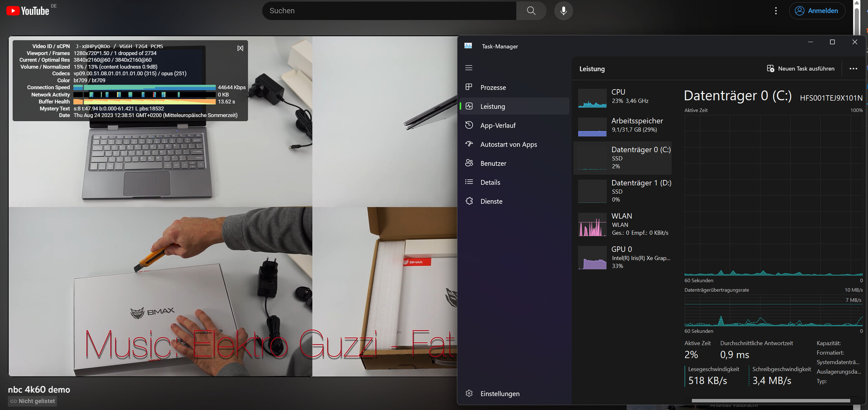Image resolution: width=868 pixels, height=410 pixels.
Task: Select the Leistung sidebar item
Action: [x=514, y=106]
